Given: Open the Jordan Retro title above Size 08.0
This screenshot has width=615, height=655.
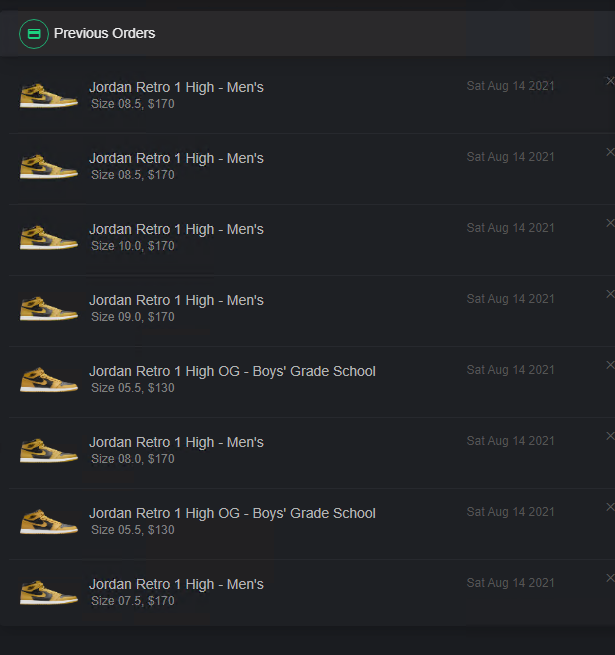Looking at the screenshot, I should coord(176,442).
